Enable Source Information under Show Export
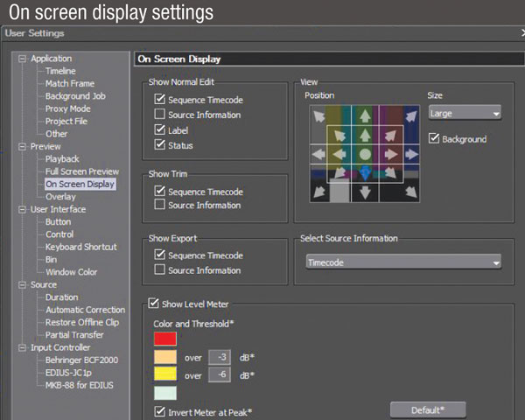 pyautogui.click(x=160, y=269)
